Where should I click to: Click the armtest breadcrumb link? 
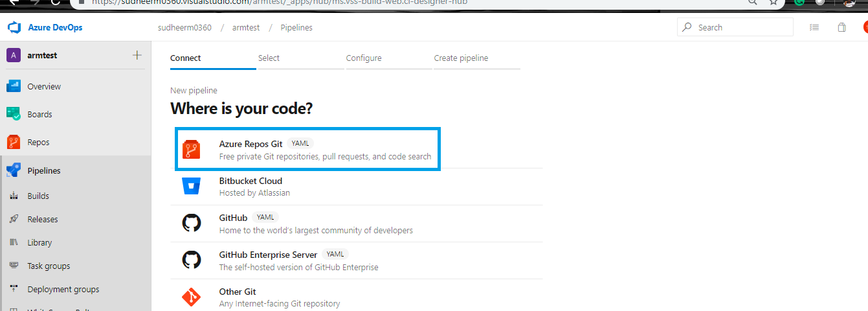click(246, 28)
